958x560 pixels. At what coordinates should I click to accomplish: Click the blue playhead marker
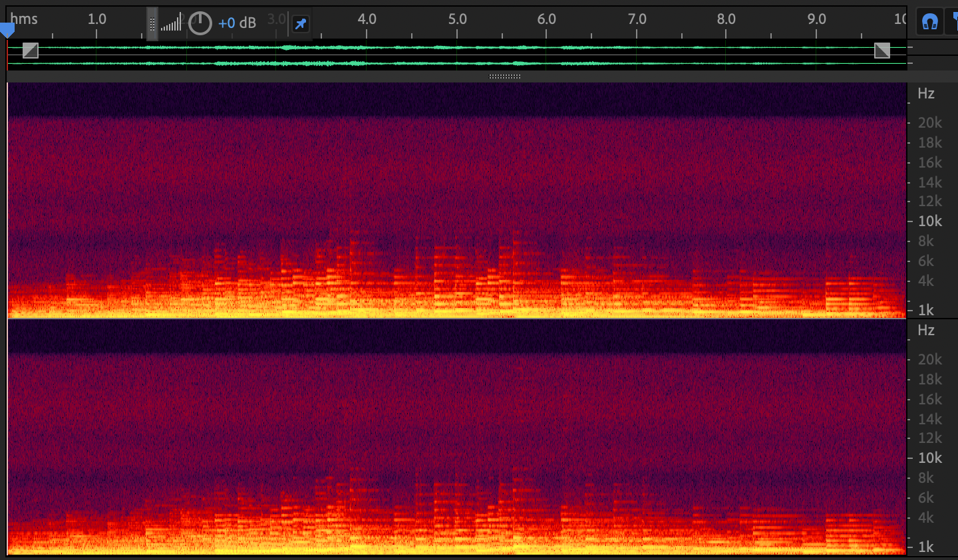pos(7,29)
